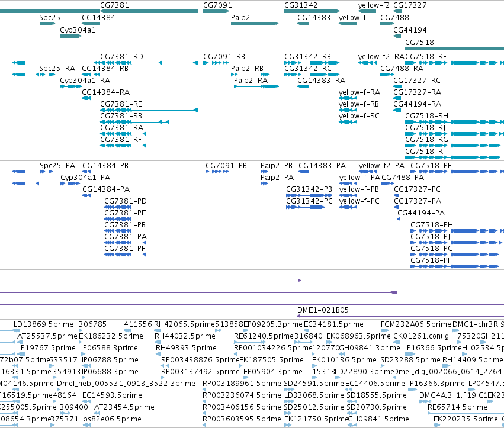Select the "CG31342-RC" transcript label
The height and width of the screenshot is (428, 504).
pyautogui.click(x=307, y=69)
